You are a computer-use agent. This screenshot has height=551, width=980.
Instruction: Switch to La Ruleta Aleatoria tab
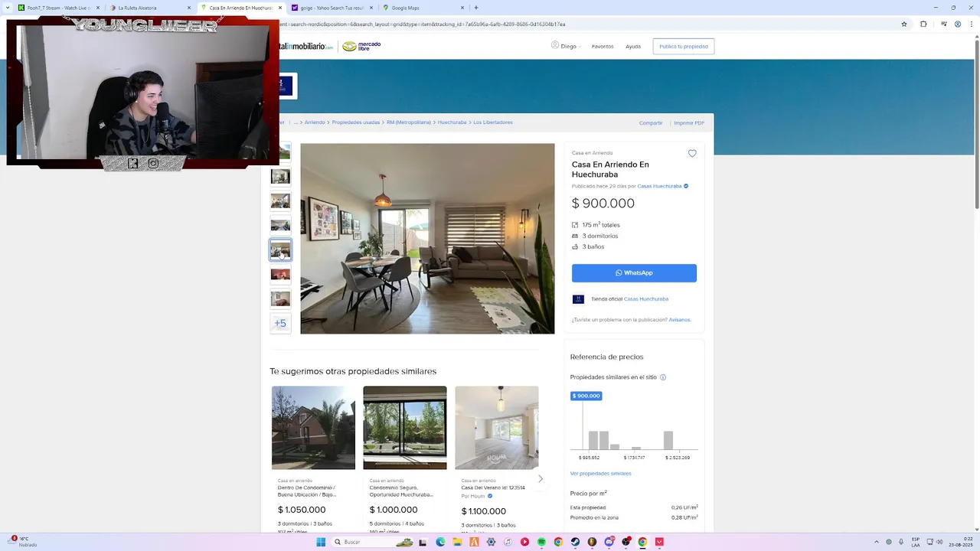(x=150, y=8)
